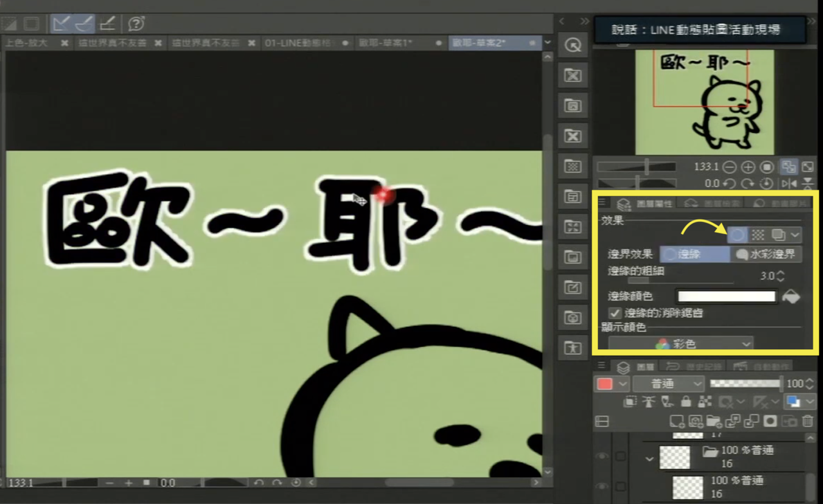Select the 水彩邊界 watercolor edge button
This screenshot has height=504, width=823.
[x=767, y=255]
